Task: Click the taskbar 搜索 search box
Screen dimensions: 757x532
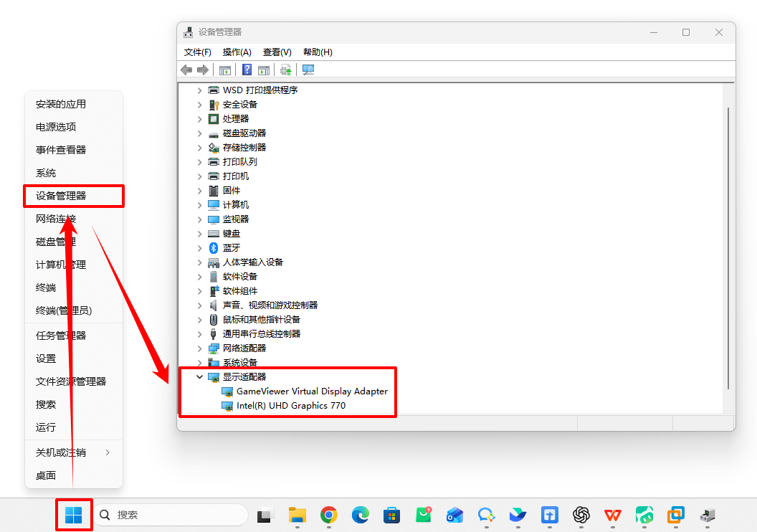Action: (x=170, y=515)
